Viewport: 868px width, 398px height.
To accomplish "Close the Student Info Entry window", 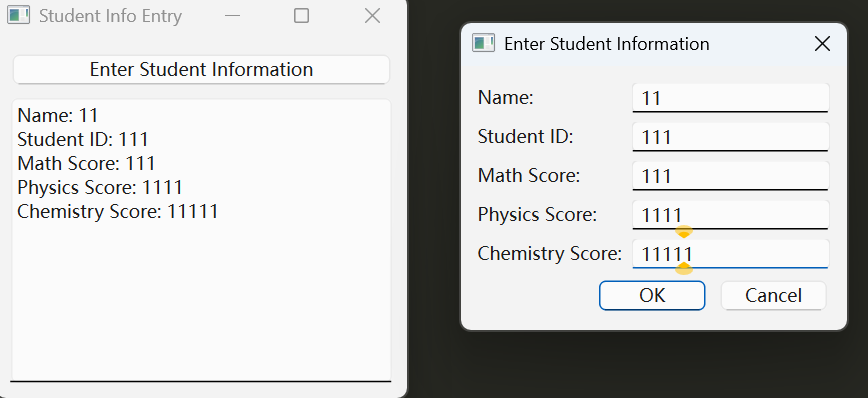I will point(373,15).
